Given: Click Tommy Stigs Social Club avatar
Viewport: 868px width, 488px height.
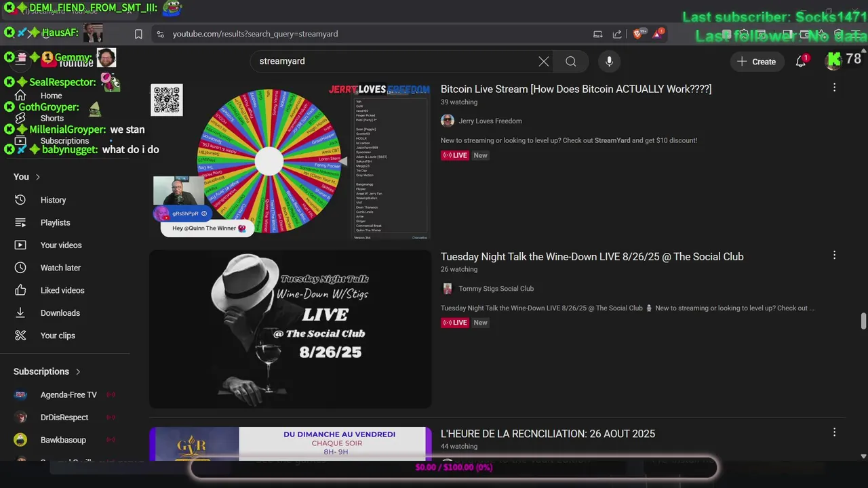Looking at the screenshot, I should (448, 289).
